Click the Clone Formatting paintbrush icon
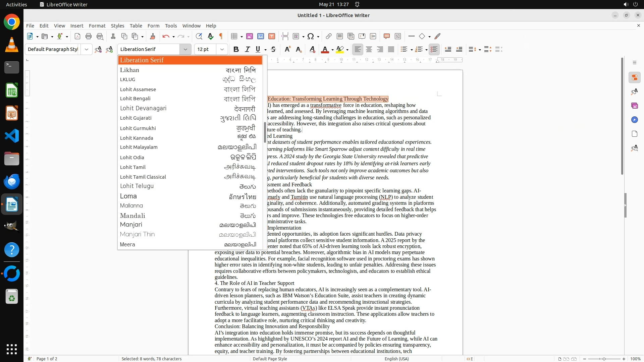This screenshot has height=362, width=644. point(153,36)
